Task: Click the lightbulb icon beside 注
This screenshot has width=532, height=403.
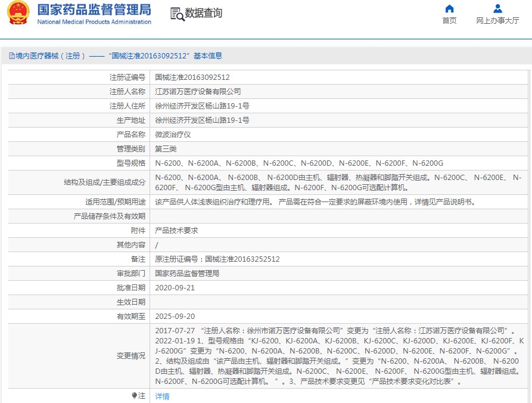Action: tap(135, 395)
